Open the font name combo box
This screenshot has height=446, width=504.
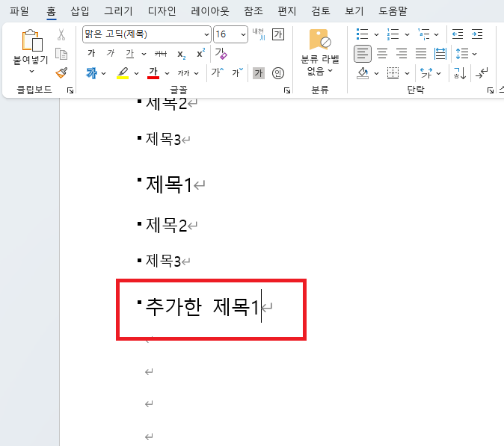(x=147, y=34)
